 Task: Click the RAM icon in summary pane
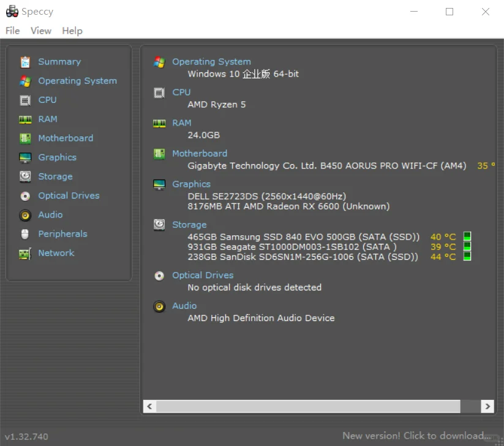pyautogui.click(x=159, y=123)
